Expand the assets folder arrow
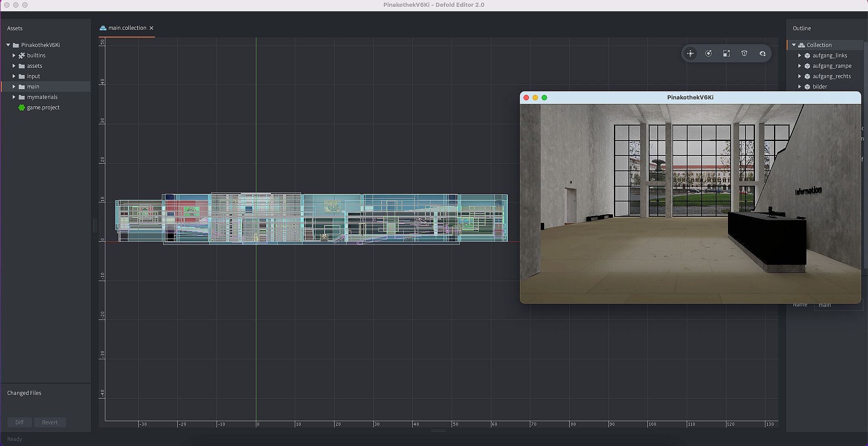The image size is (868, 446). pyautogui.click(x=14, y=66)
